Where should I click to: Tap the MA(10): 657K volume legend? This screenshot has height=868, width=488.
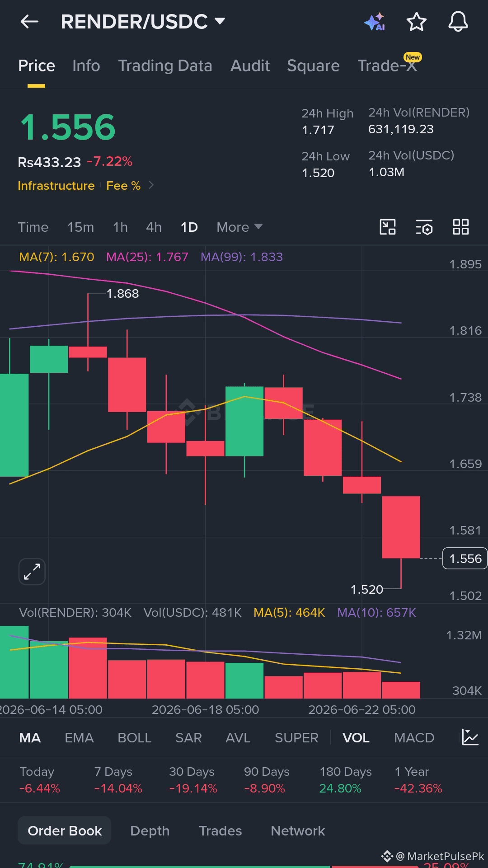[x=376, y=613]
